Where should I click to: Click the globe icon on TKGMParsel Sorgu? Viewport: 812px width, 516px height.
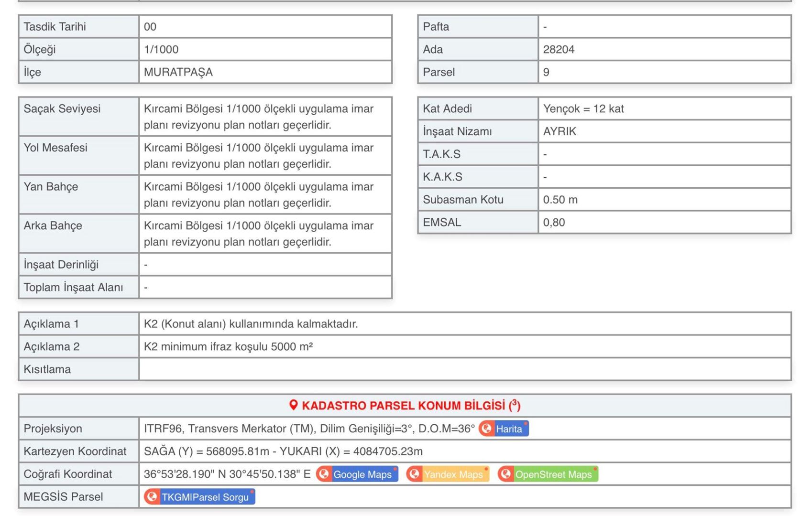tap(152, 497)
